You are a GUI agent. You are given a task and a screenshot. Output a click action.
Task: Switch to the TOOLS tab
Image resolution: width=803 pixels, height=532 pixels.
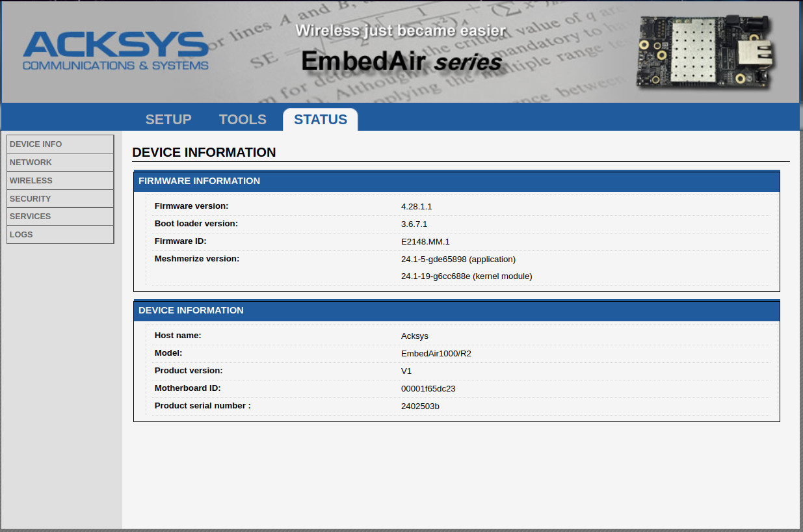[x=243, y=120]
